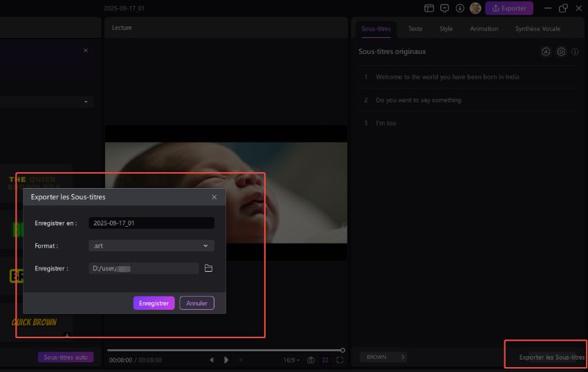Expand the BROWN style selector

383,357
